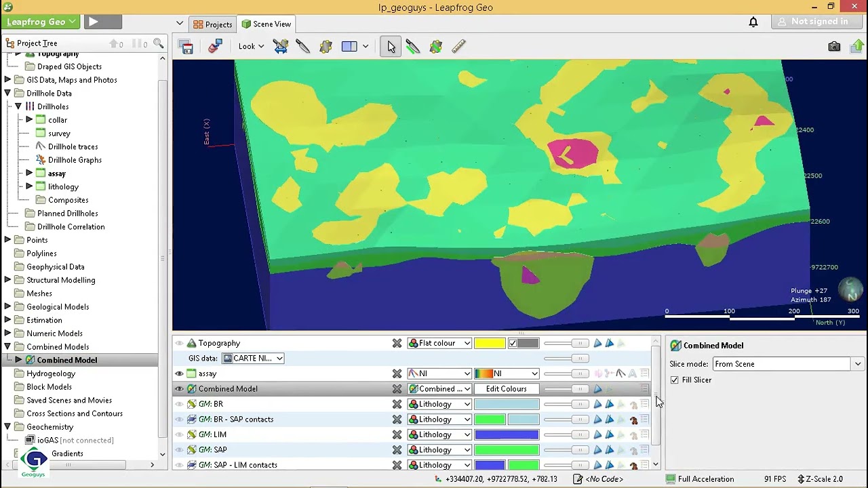This screenshot has height=488, width=868.
Task: Open the Look dropdown menu
Action: click(251, 46)
